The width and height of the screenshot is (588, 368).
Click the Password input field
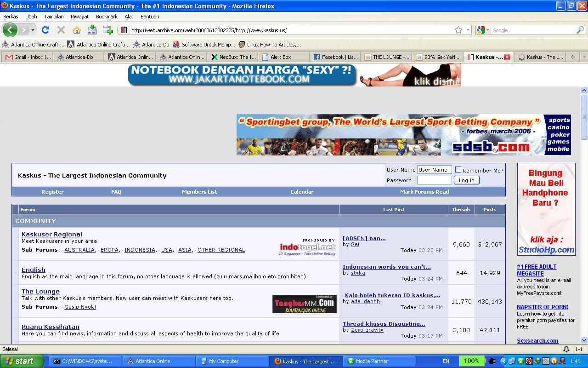(434, 180)
